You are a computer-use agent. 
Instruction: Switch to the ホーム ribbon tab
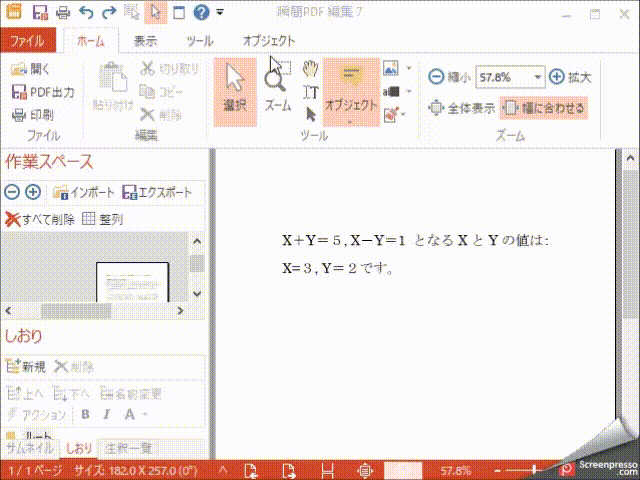(x=91, y=41)
